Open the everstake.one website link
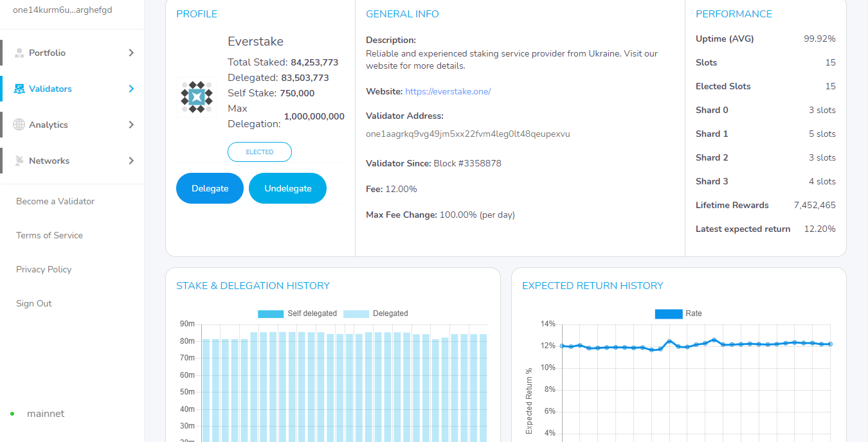The width and height of the screenshot is (868, 442). point(448,91)
